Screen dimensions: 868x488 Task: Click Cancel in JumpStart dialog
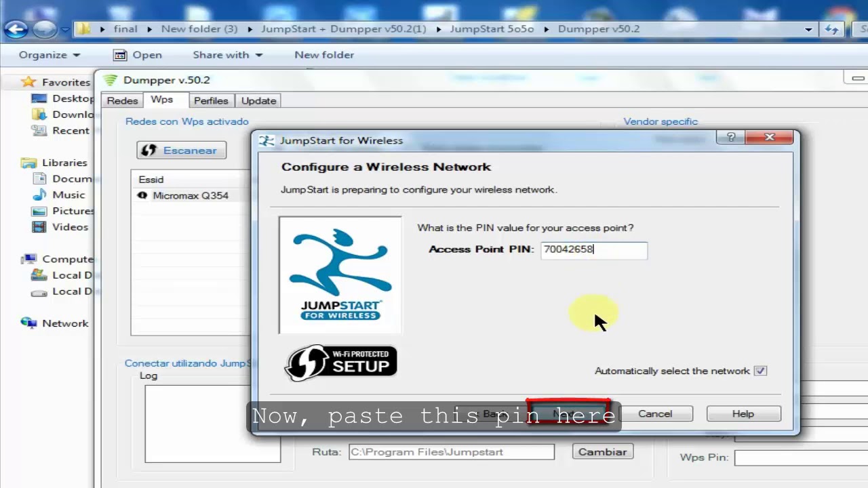(655, 413)
